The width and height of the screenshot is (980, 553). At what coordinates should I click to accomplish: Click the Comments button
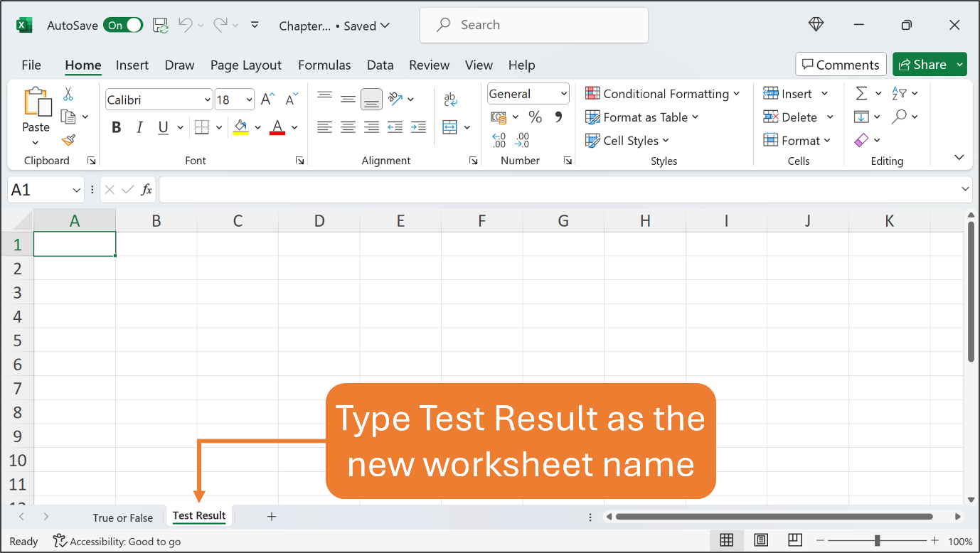[841, 65]
